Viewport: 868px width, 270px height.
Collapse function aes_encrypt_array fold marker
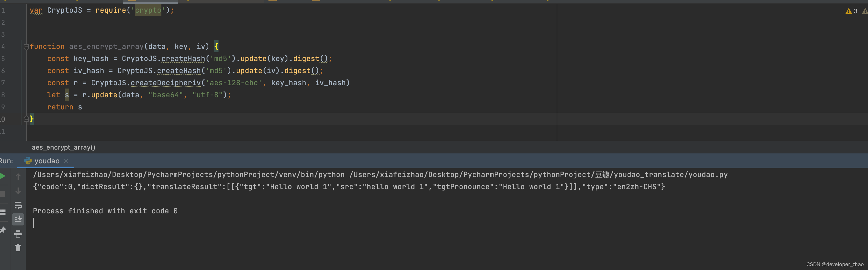click(26, 47)
